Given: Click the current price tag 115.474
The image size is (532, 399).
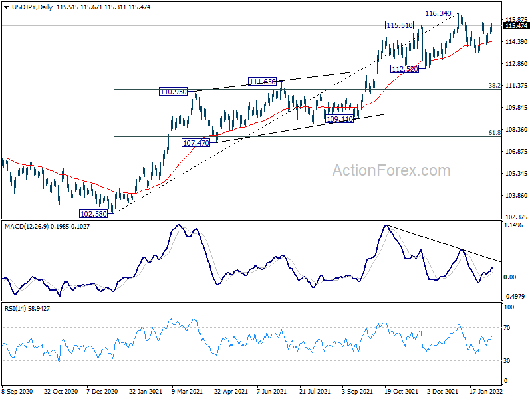Looking at the screenshot, I should [x=516, y=26].
